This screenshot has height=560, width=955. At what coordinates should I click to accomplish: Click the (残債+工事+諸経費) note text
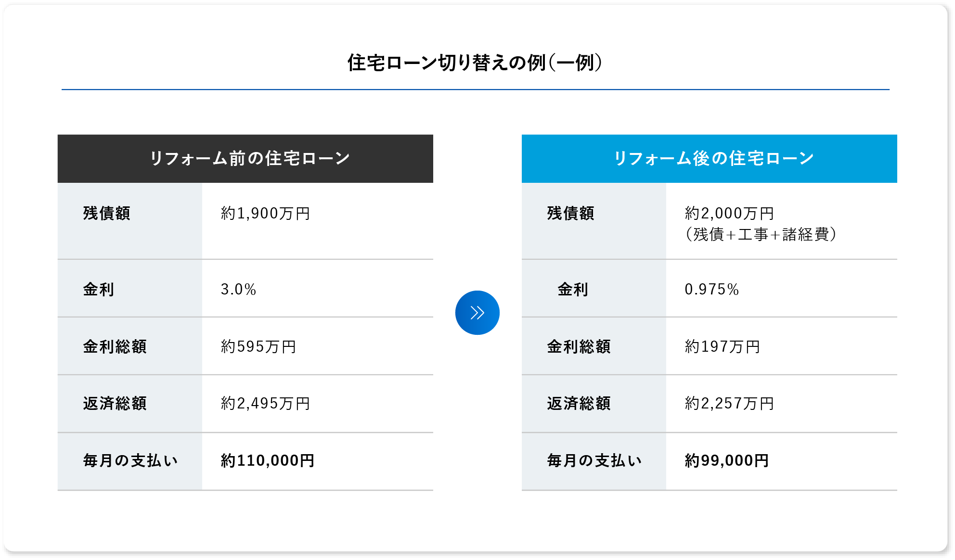[761, 234]
